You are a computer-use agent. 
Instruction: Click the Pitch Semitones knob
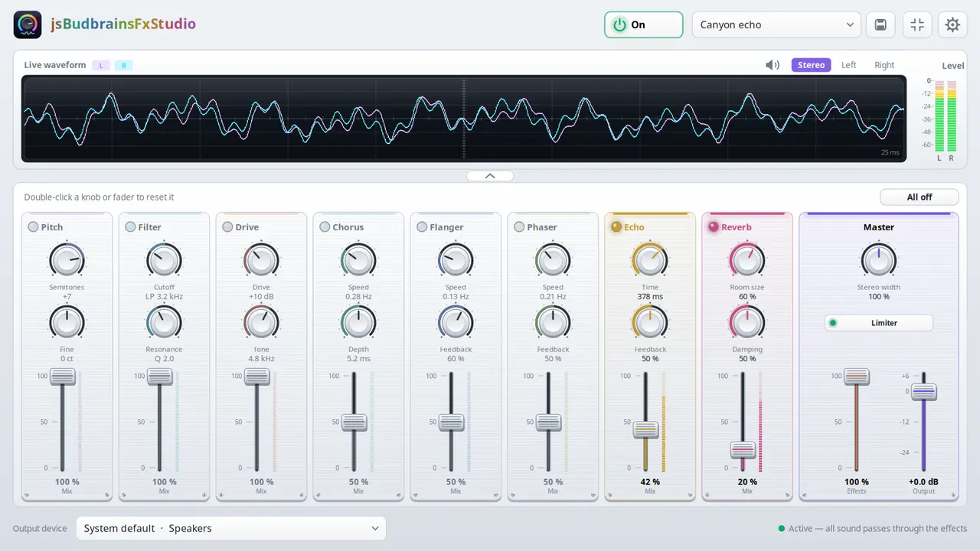(x=67, y=260)
